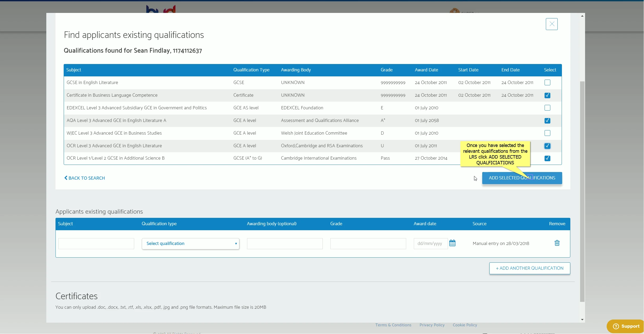Select the GCSE in English Literature checkbox
The image size is (644, 334).
pyautogui.click(x=547, y=82)
